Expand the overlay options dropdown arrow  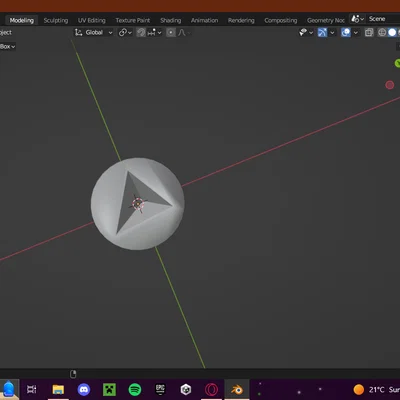coord(356,32)
